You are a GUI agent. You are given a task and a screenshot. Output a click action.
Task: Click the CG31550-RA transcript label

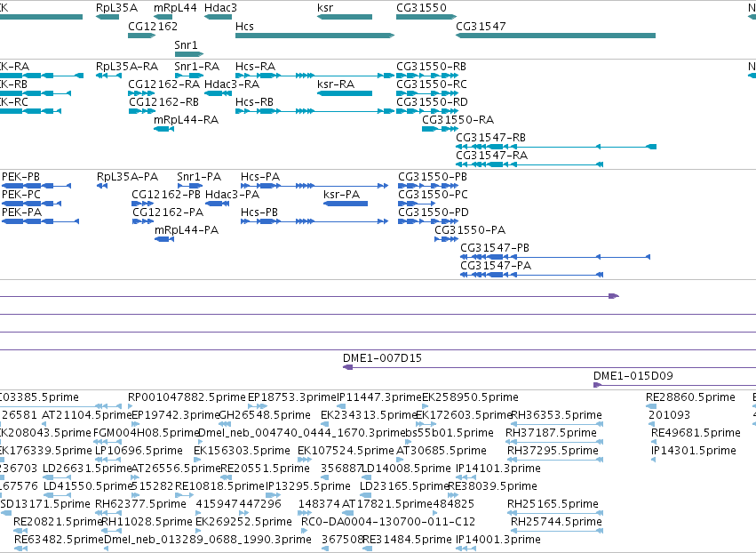(458, 120)
